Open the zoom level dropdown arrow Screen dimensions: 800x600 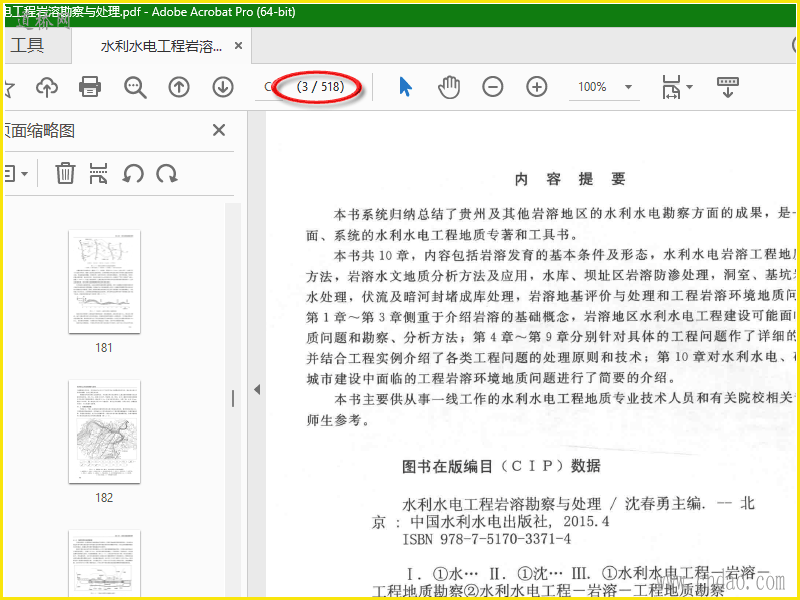629,87
